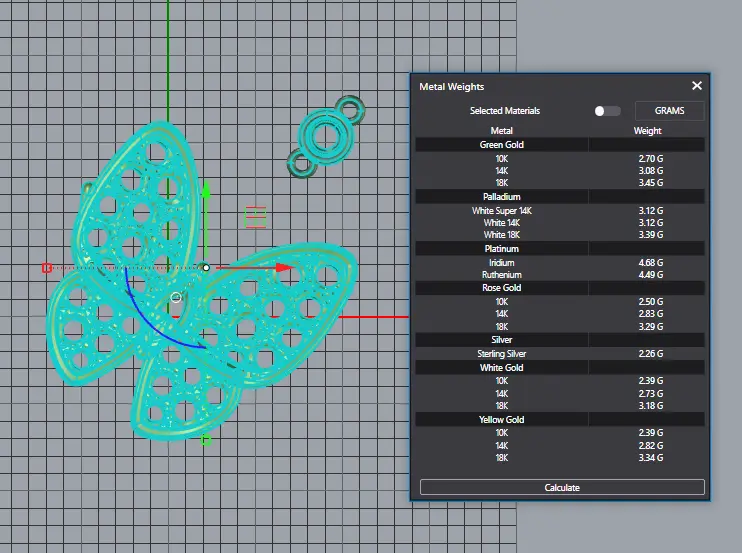Click the Sterling Silver weight row
Image resolution: width=742 pixels, height=553 pixels.
[560, 353]
